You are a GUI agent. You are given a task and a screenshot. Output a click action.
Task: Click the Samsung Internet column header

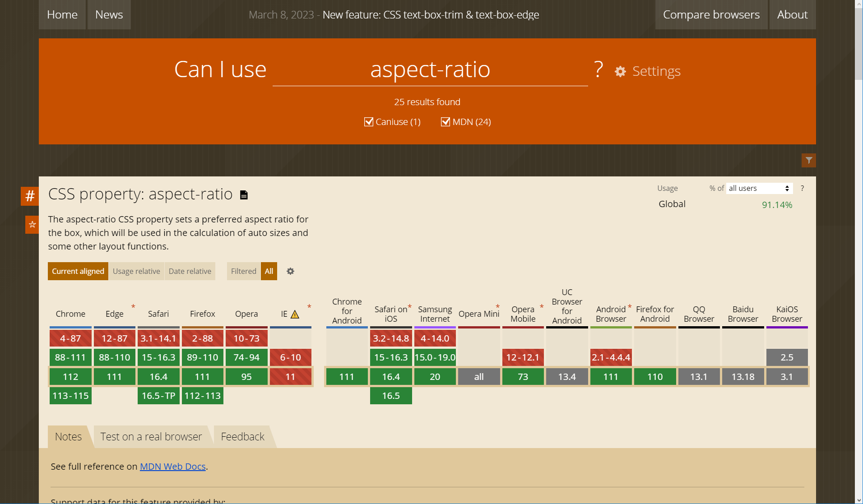pos(435,314)
